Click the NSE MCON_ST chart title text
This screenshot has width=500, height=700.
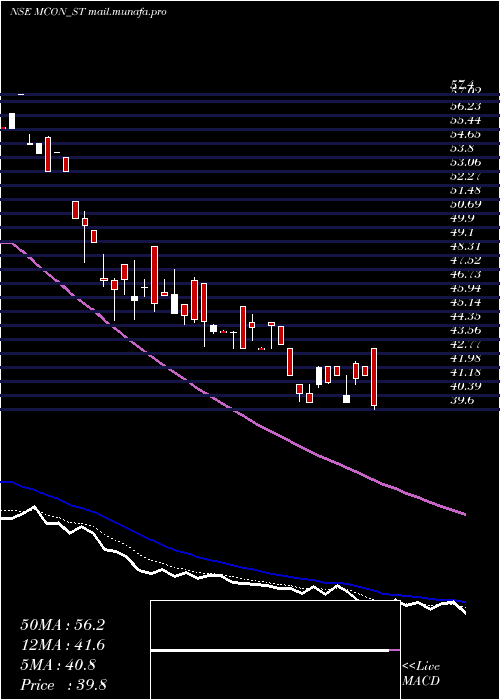click(88, 12)
